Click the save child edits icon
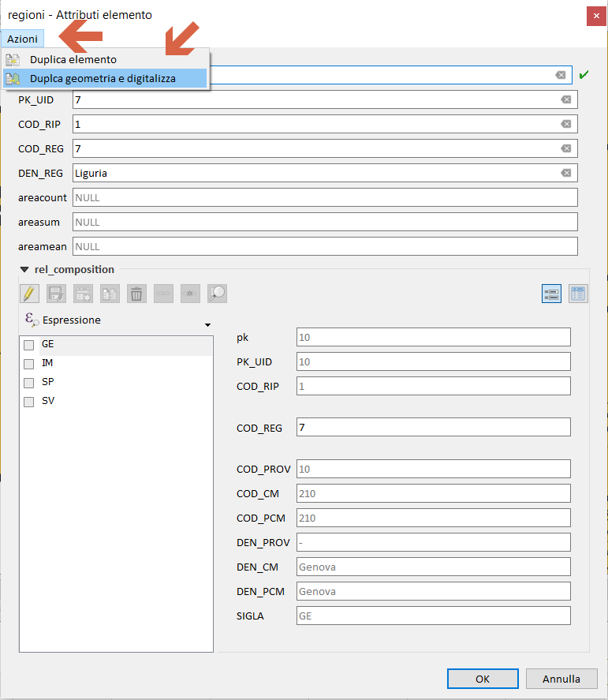 coord(55,294)
